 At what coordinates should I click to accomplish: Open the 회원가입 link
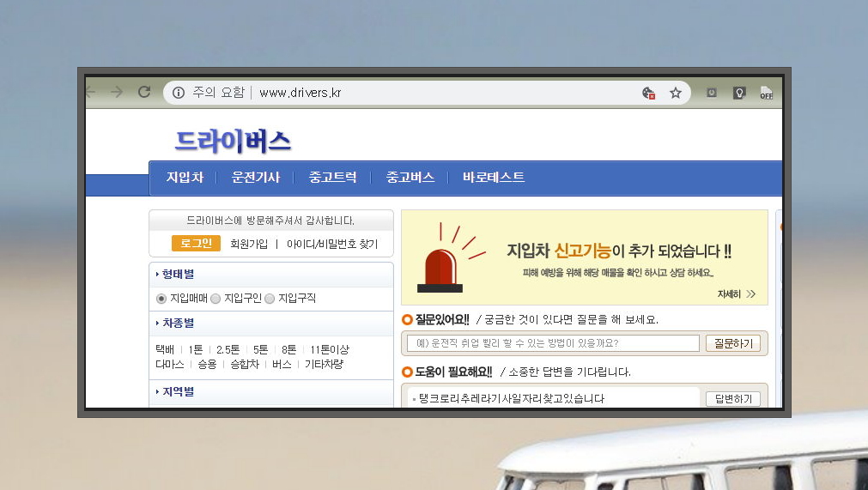coord(249,244)
